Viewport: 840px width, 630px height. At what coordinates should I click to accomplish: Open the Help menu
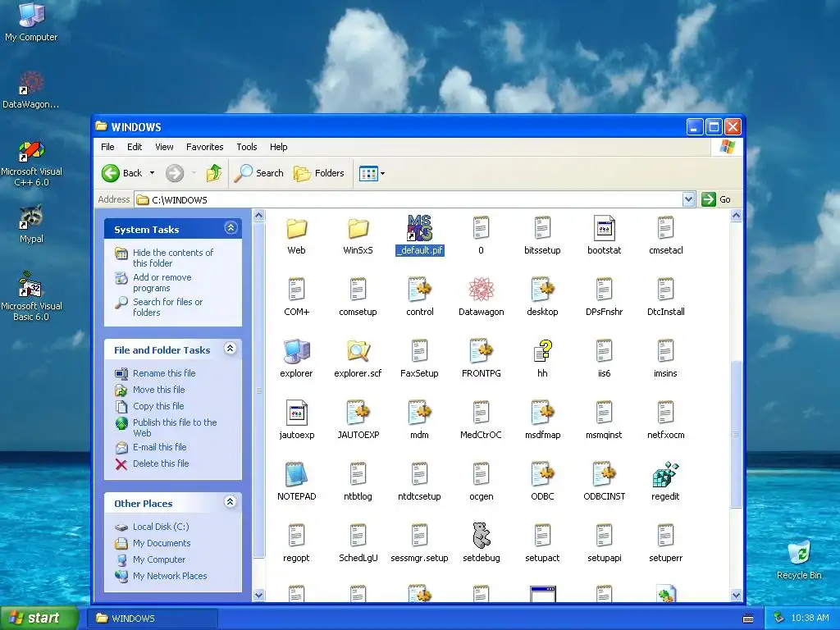(x=279, y=147)
